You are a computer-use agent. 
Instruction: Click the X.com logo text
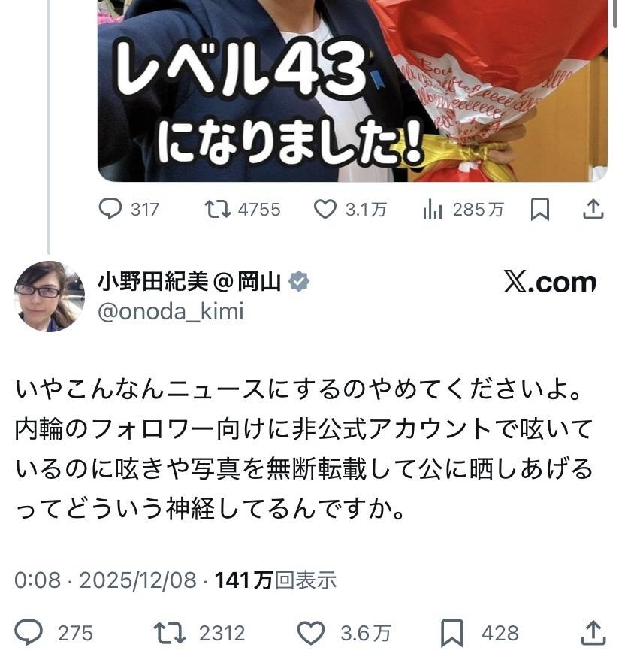(550, 282)
